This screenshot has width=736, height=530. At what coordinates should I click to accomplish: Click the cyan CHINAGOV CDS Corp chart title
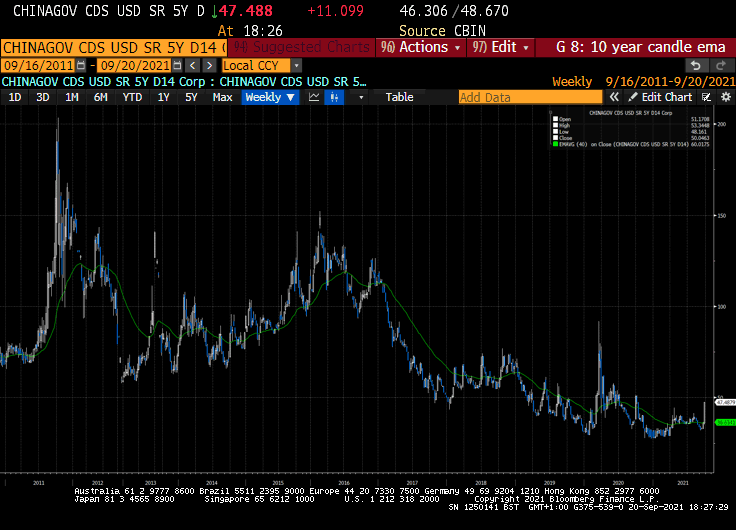click(184, 82)
